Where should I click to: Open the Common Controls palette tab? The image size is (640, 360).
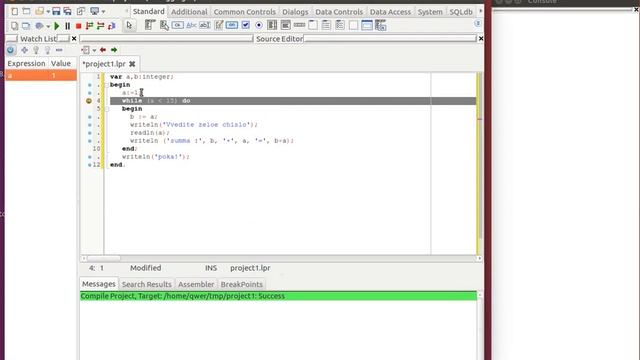(245, 12)
